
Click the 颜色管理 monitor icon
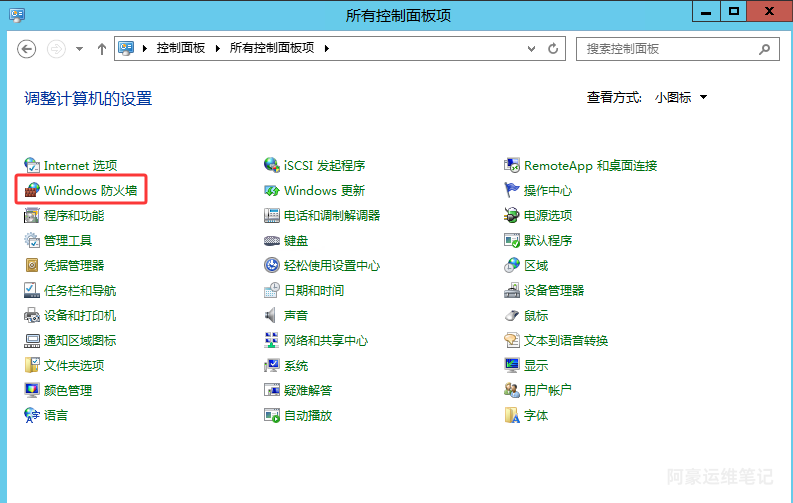[x=32, y=390]
